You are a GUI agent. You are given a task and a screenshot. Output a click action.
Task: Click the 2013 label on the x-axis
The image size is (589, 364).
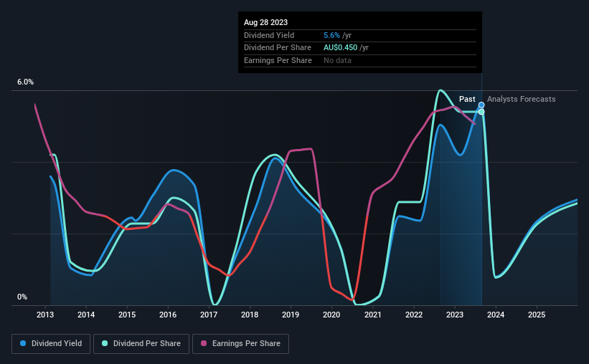pos(45,315)
